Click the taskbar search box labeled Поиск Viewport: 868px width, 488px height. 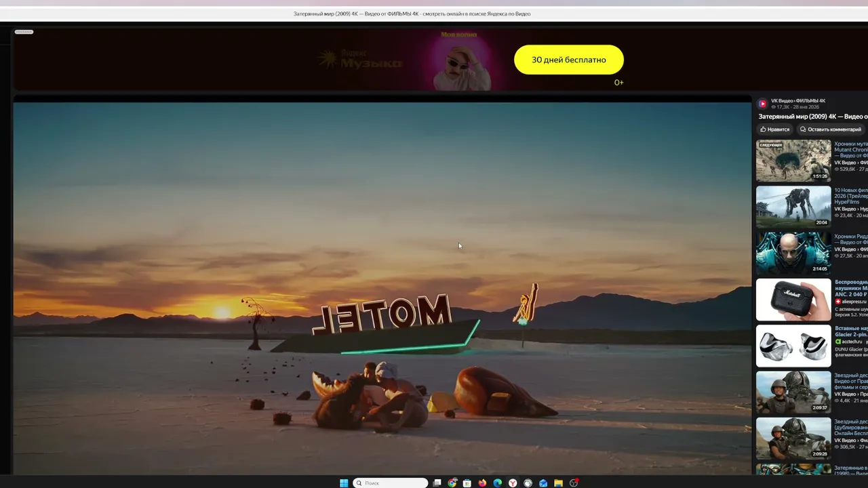pos(391,483)
